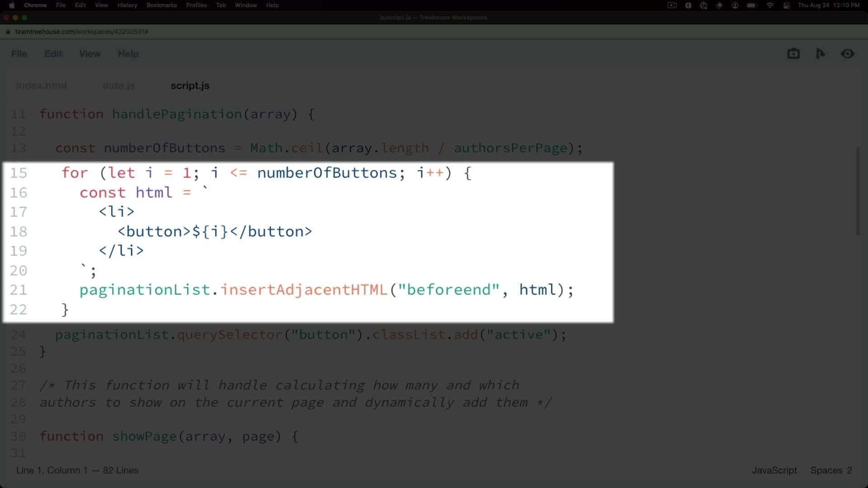
Task: Click the comment text on line 27
Action: [279, 385]
